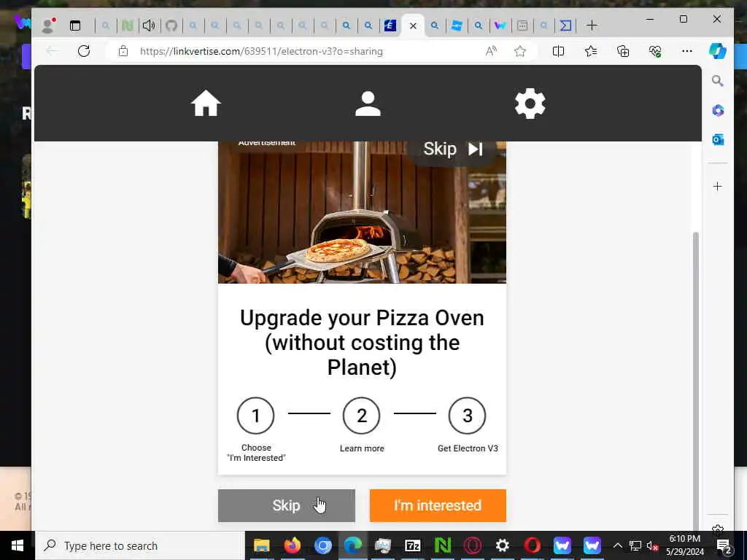
Task: Select step 1 circle
Action: (256, 416)
